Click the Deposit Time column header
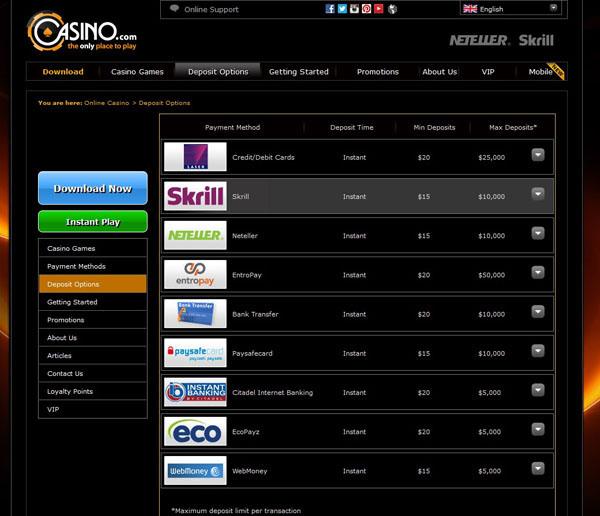Image resolution: width=600 pixels, height=516 pixels. (x=352, y=127)
